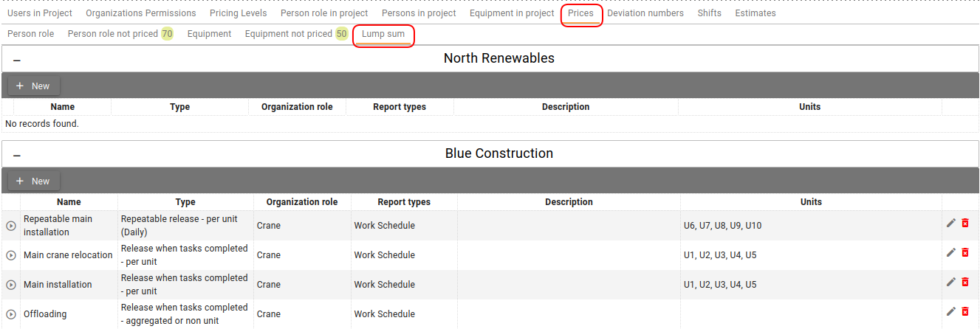This screenshot has height=329, width=980.
Task: Click the North Renewables section title
Action: coord(499,58)
